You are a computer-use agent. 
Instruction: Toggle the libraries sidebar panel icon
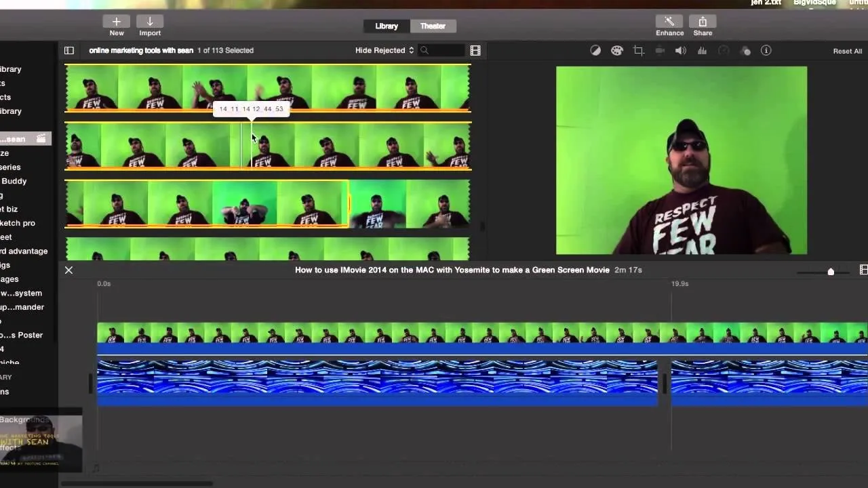click(69, 50)
